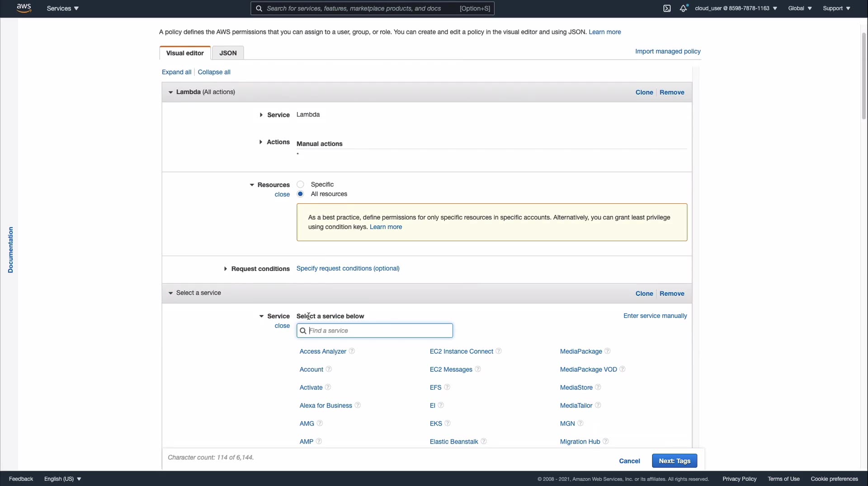Choose the All resources radio option
Image resolution: width=868 pixels, height=486 pixels.
[x=300, y=194]
